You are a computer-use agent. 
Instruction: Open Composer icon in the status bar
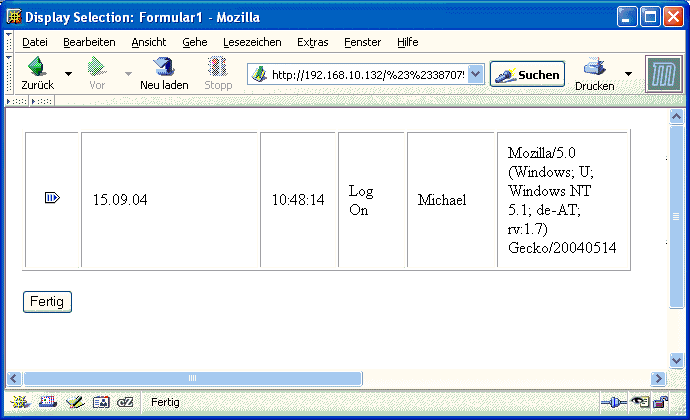coord(74,402)
